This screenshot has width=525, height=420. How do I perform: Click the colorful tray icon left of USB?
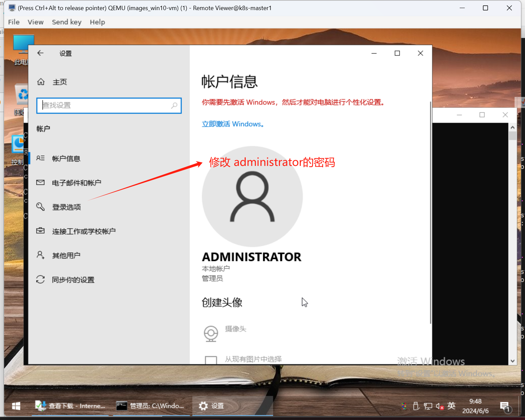click(404, 406)
